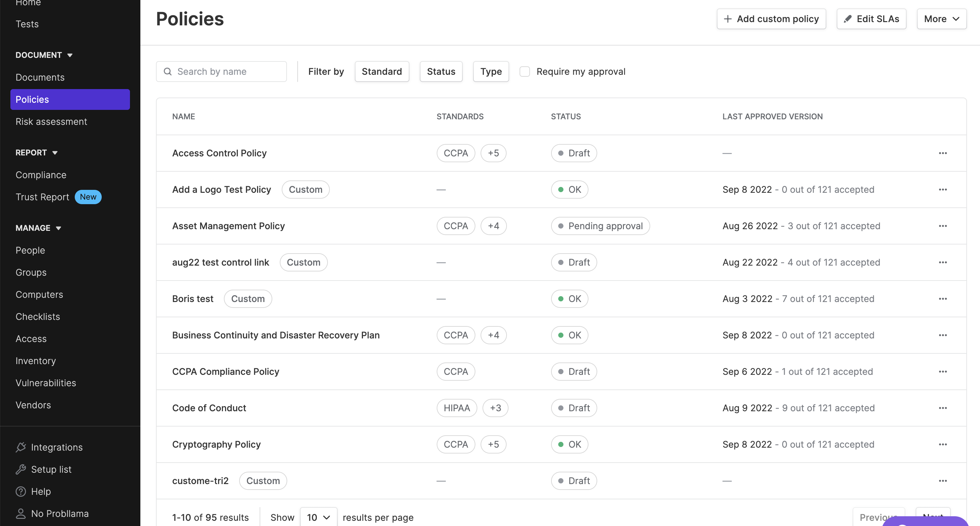This screenshot has width=980, height=526.
Task: Click "Aug 3 2022" approved version date
Action: [x=747, y=299]
